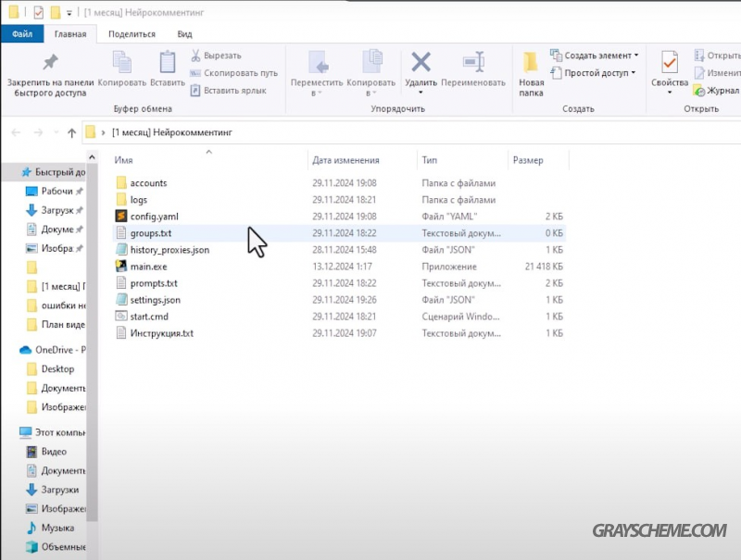Viewport: 741px width, 560px height.
Task: Select the Вырезать scissors command
Action: point(216,56)
